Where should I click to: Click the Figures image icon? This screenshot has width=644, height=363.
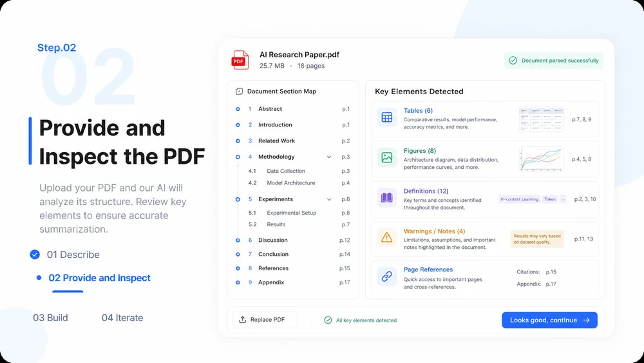tap(387, 157)
